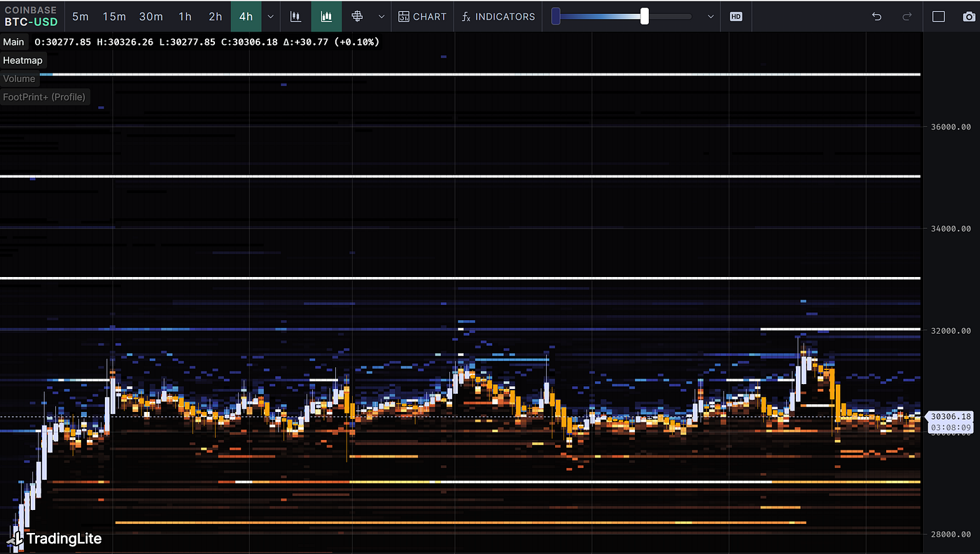Click the 34000.00 price axis label
The image size is (980, 554).
click(x=951, y=229)
